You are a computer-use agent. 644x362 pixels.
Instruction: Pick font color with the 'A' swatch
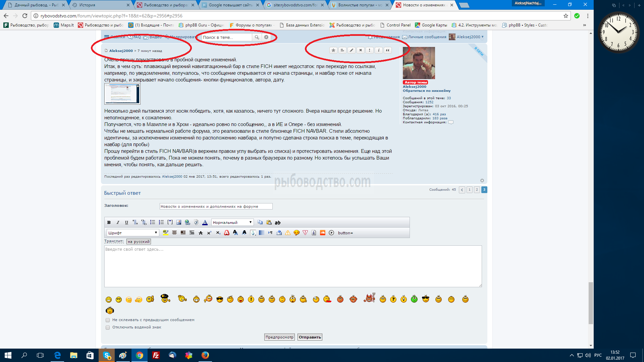[205, 223]
